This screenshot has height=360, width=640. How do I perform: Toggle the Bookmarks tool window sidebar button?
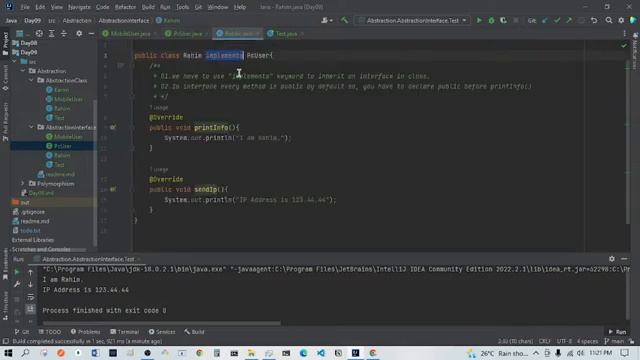(x=5, y=265)
